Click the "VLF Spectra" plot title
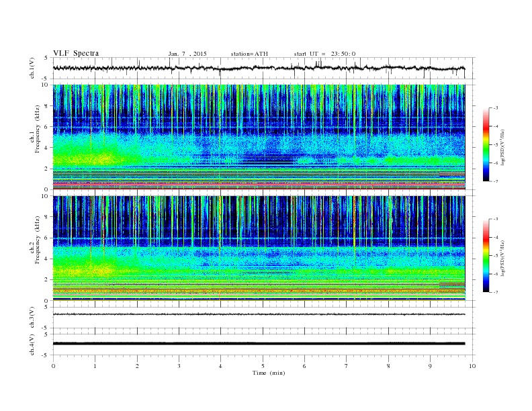Screen dimensions: 532x411 [x=76, y=53]
